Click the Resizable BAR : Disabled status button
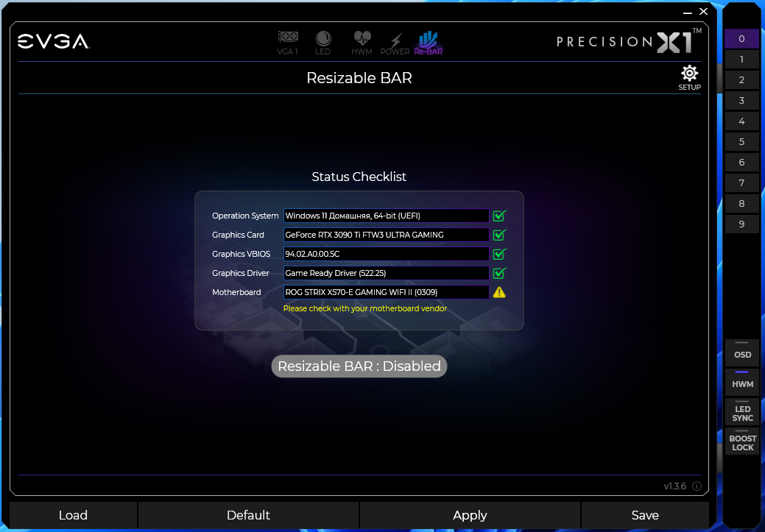 359,366
